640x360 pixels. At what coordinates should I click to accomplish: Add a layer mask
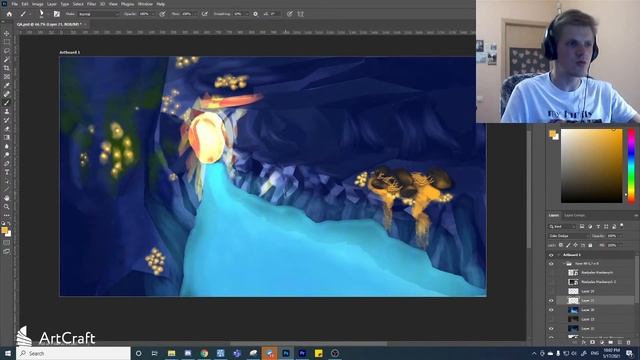pos(593,342)
